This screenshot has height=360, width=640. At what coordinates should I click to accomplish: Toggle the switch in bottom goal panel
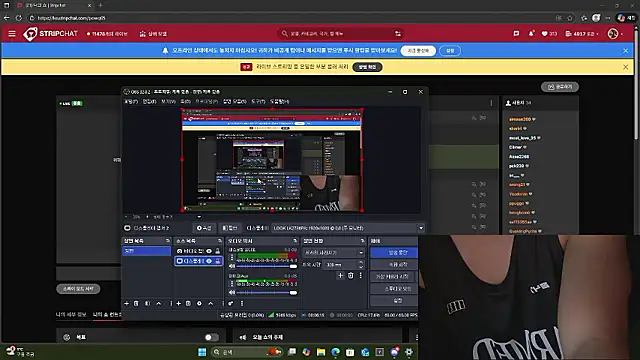click(211, 337)
